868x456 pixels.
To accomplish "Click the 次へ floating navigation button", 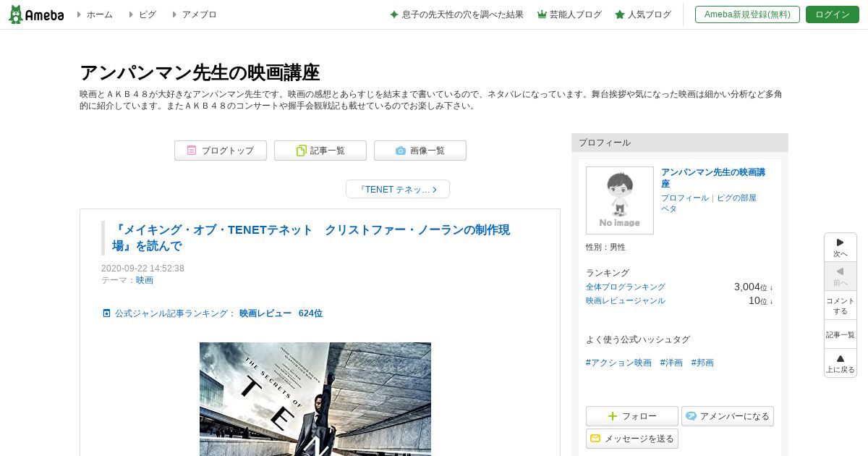I will coord(841,248).
